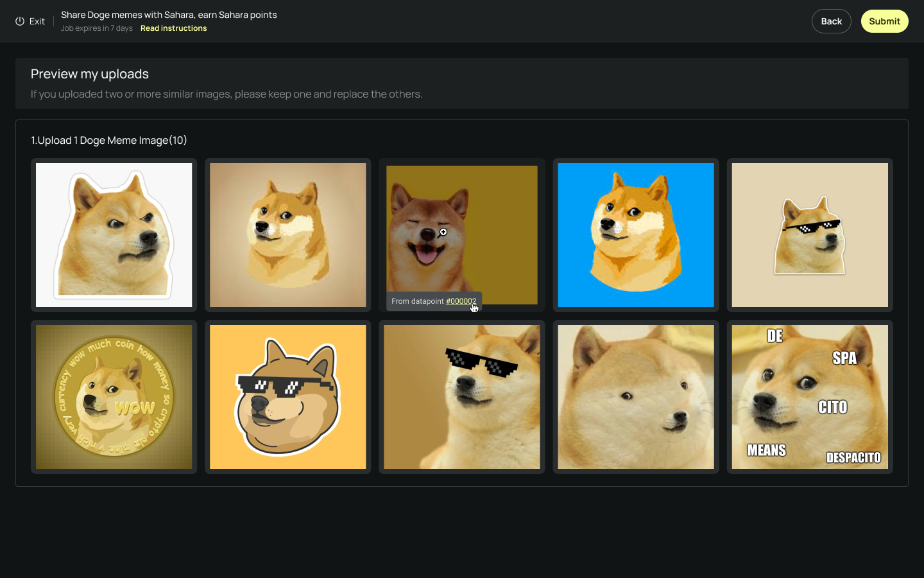924x578 pixels.
Task: Select the cartoon Doge with sunglasses on the yellow background
Action: [x=288, y=397]
